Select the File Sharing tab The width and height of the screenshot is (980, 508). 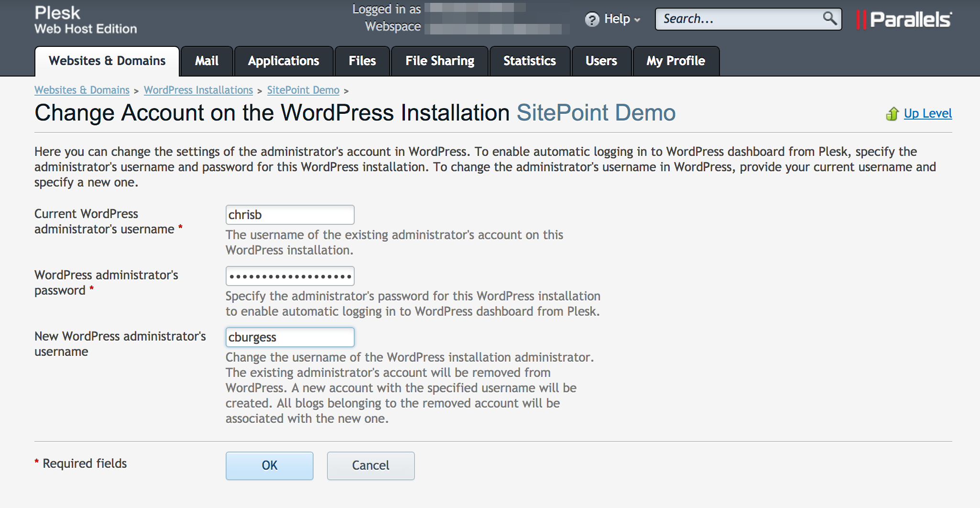coord(440,61)
